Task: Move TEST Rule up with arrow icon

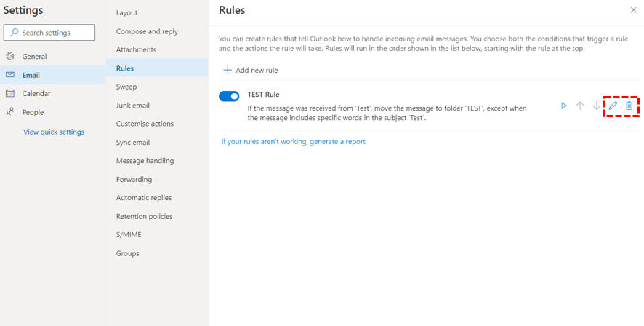Action: [580, 106]
